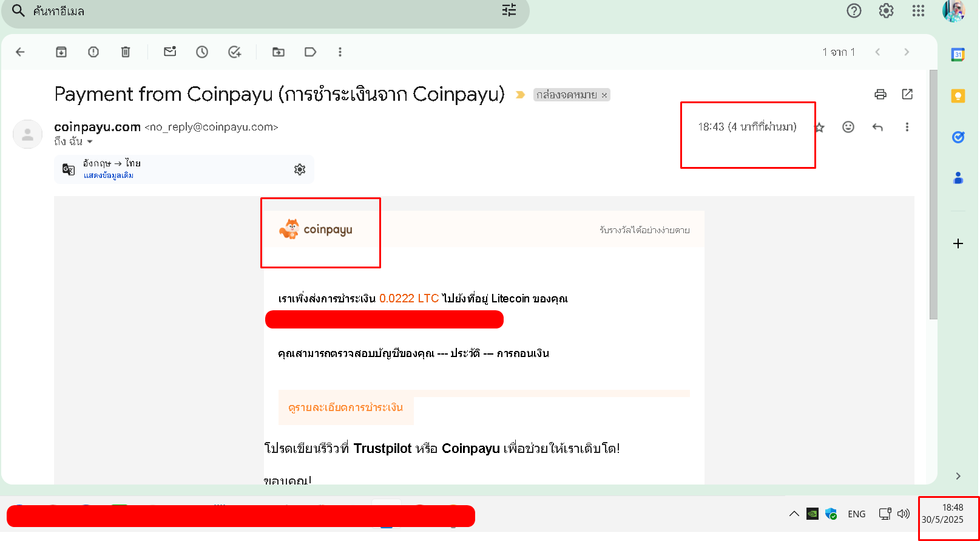Show original untranslated message
The image size is (980, 541).
(109, 175)
